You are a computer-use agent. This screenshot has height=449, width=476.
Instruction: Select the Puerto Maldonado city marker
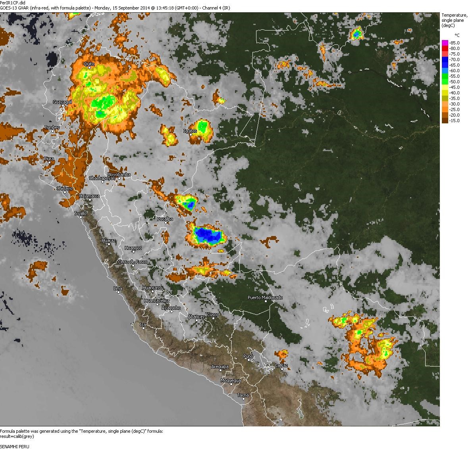(272, 301)
